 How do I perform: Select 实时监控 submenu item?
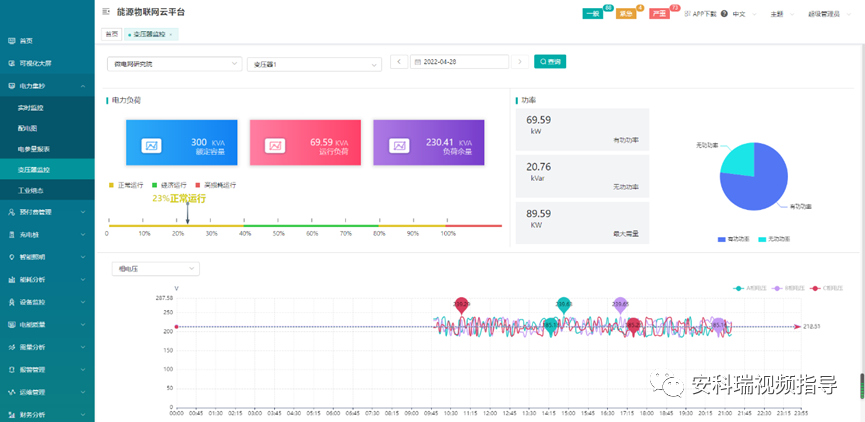[47, 108]
